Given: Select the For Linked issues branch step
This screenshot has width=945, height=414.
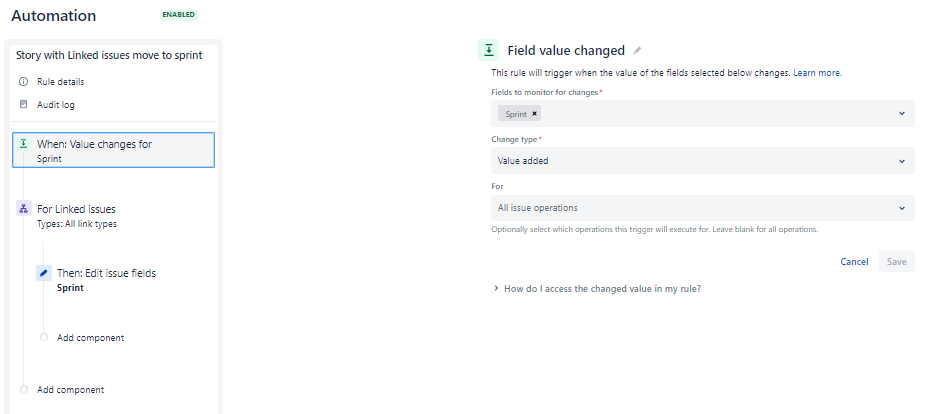Looking at the screenshot, I should 113,216.
